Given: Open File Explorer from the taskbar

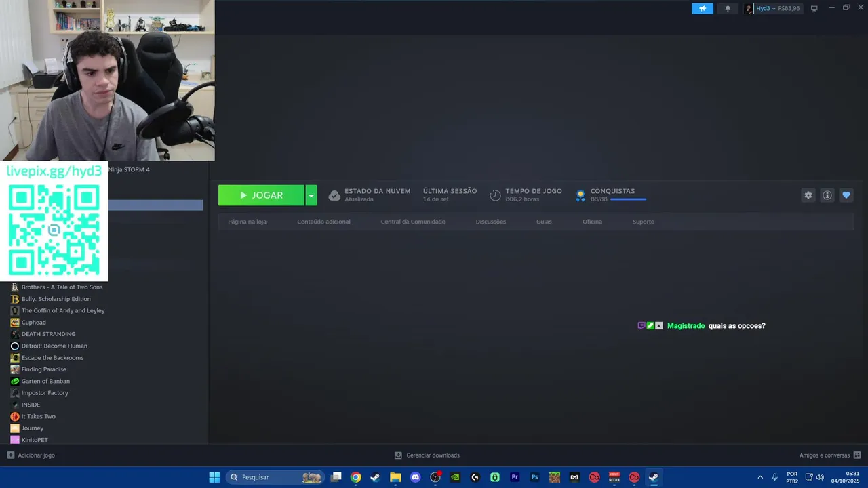Looking at the screenshot, I should point(395,477).
